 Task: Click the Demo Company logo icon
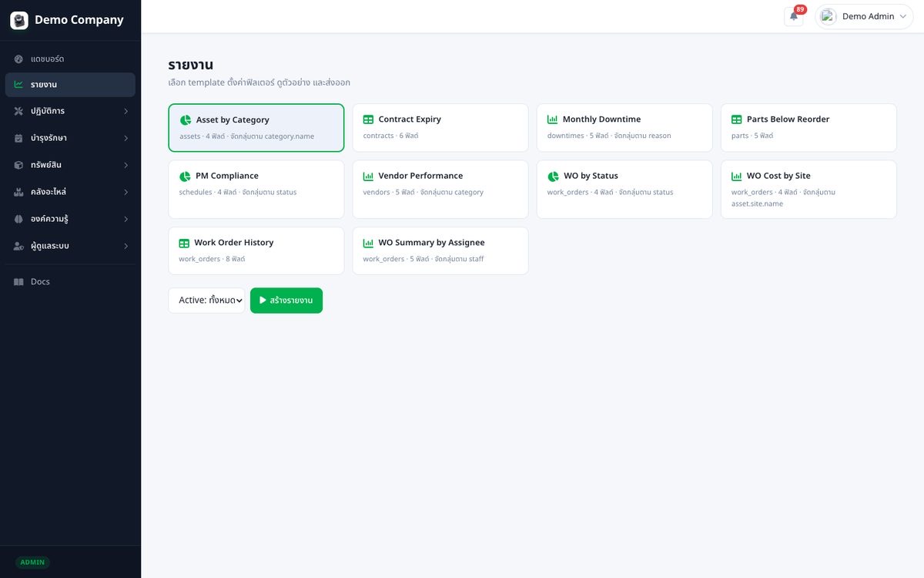coord(19,20)
